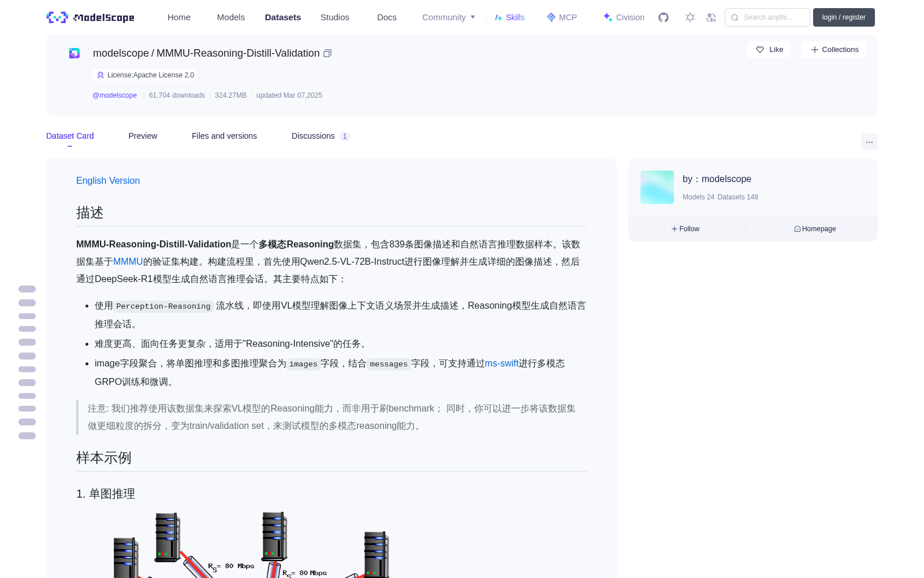Open the ms-swift link

(501, 364)
